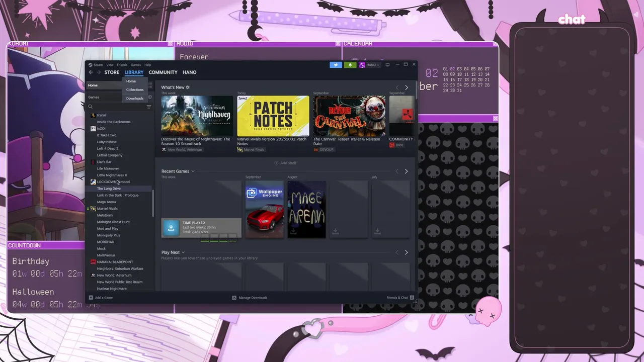The height and width of the screenshot is (362, 644).
Task: Click Manage Downloads at the bottom
Action: pos(253,298)
